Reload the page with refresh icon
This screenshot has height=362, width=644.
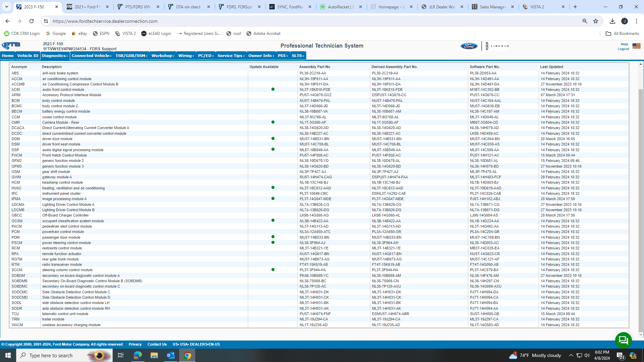pyautogui.click(x=32, y=21)
